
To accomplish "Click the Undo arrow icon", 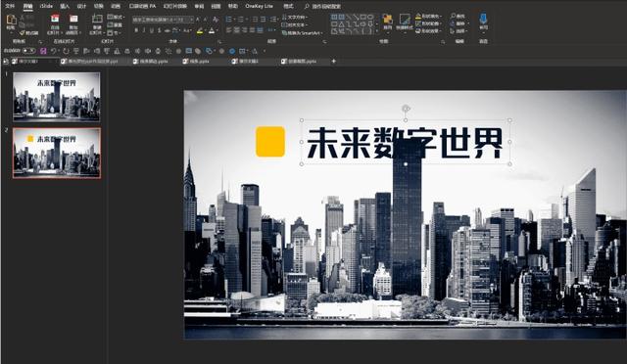I will pos(53,51).
